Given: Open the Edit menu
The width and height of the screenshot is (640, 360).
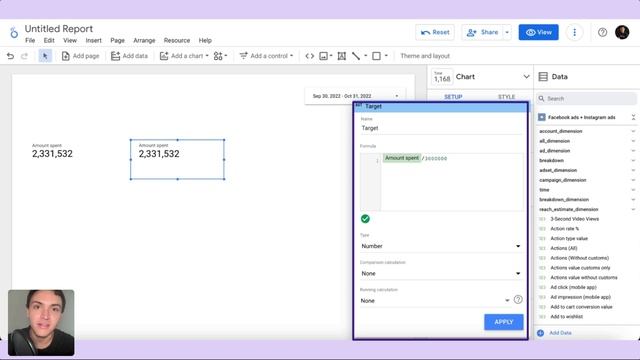Looking at the screenshot, I should tap(49, 40).
